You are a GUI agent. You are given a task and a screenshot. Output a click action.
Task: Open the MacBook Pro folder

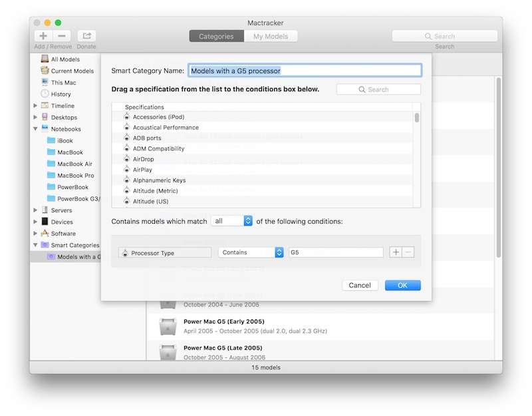(51, 176)
